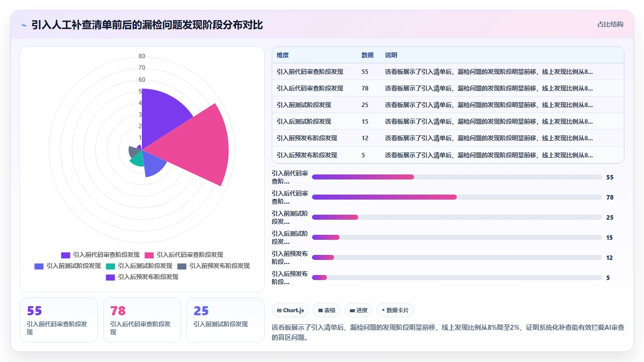Open the data card showing 25

pyautogui.click(x=225, y=320)
